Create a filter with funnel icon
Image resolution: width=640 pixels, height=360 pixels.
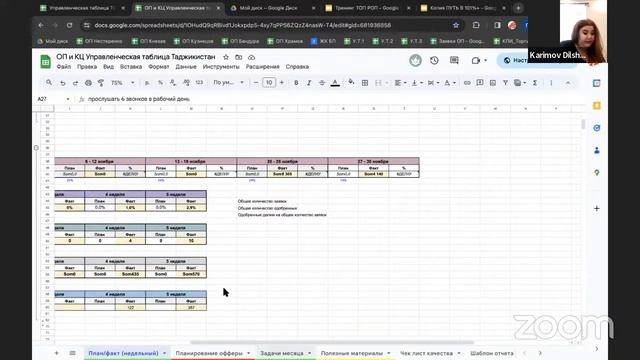click(505, 83)
